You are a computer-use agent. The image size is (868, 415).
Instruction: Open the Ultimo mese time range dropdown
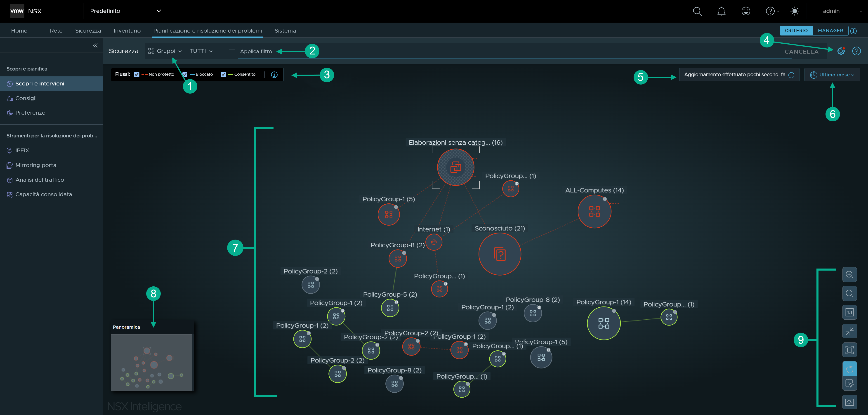coord(832,75)
